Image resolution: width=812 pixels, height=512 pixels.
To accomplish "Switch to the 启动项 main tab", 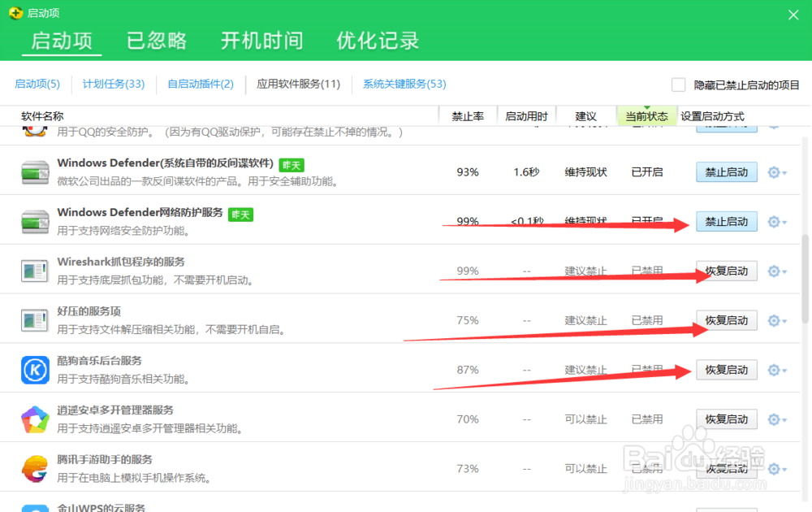I will point(62,41).
